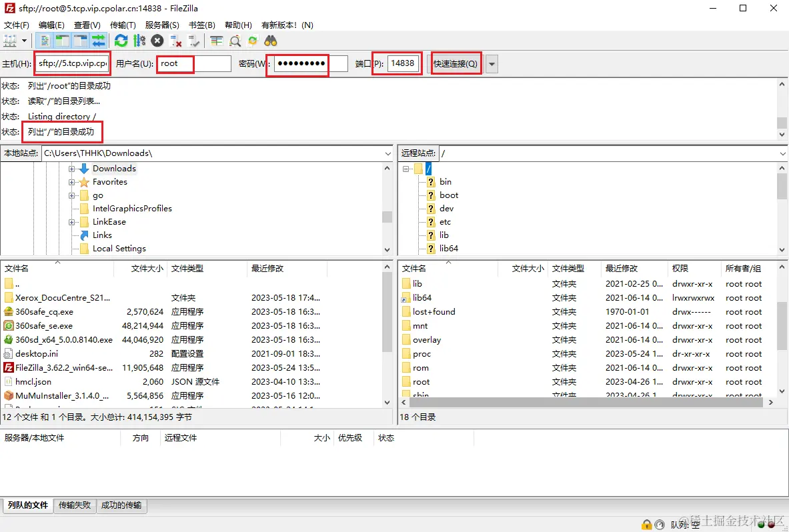The width and height of the screenshot is (789, 532).
Task: Click the 密码 password field
Action: [x=309, y=63]
